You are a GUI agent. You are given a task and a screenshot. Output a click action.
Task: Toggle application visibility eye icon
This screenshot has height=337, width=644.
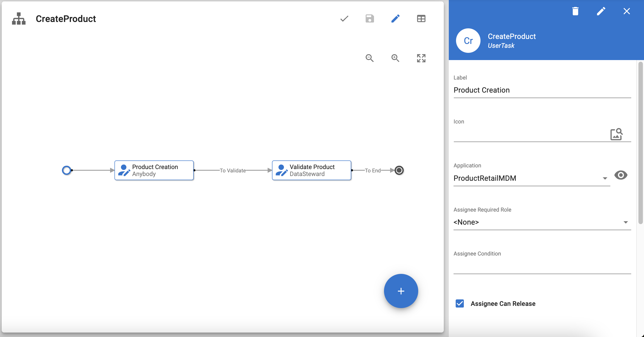click(x=621, y=175)
